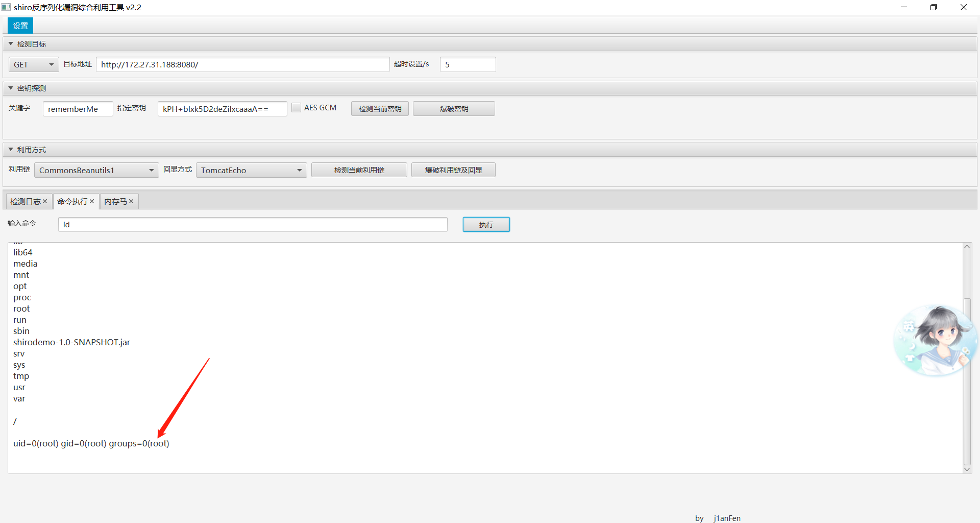The height and width of the screenshot is (523, 980).
Task: Focus the 目标地址 URL input field
Action: (x=242, y=64)
